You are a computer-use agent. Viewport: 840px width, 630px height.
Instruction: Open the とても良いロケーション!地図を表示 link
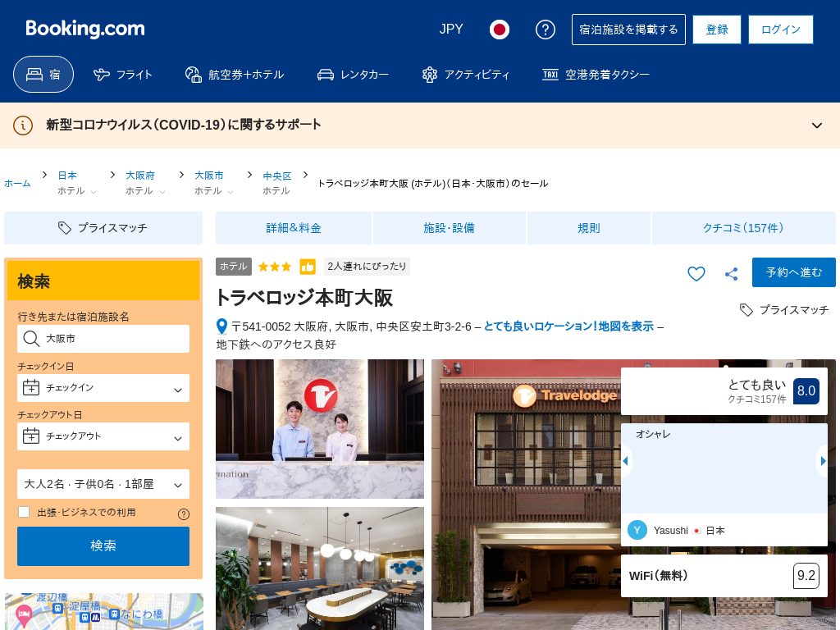(x=569, y=326)
